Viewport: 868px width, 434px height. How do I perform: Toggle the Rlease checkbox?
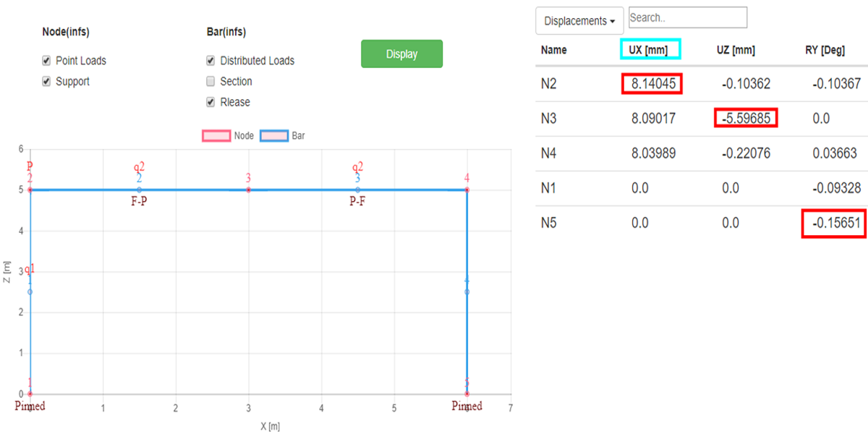(210, 102)
